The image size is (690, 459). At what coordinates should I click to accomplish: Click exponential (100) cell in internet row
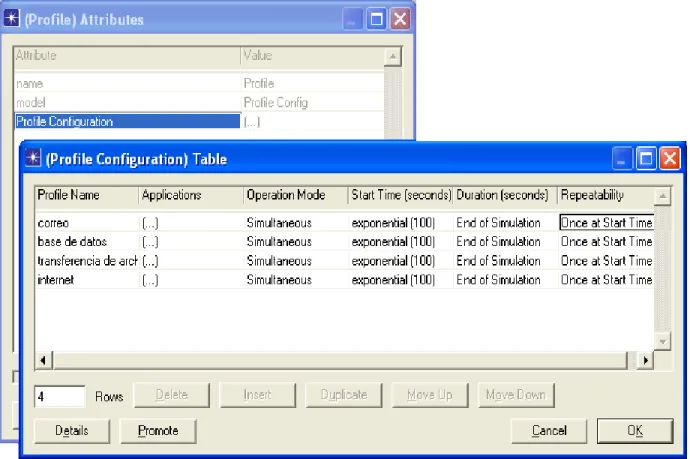click(x=400, y=280)
